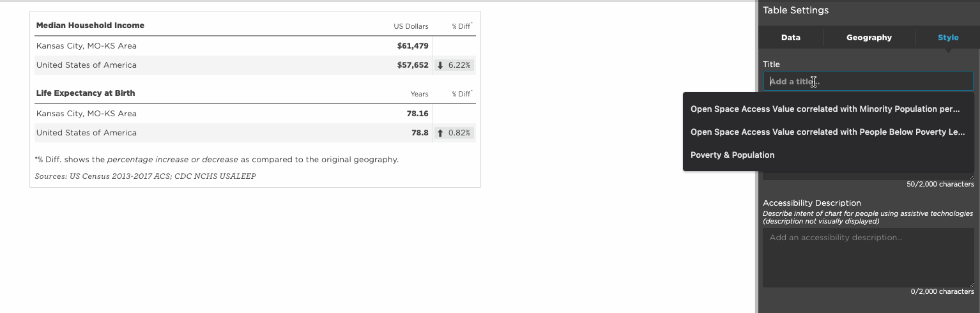Click the Life Expectancy at Birth heading
The height and width of the screenshot is (313, 980).
pos(86,93)
